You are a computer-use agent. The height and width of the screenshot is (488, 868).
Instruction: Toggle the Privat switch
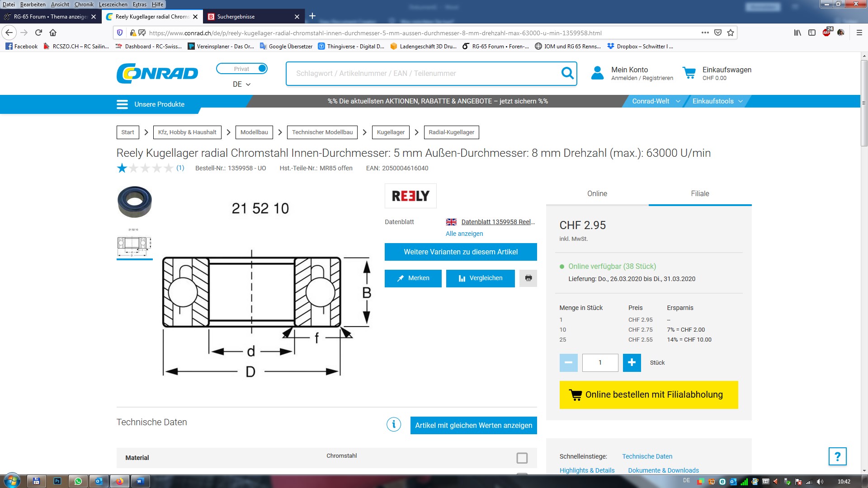point(242,69)
